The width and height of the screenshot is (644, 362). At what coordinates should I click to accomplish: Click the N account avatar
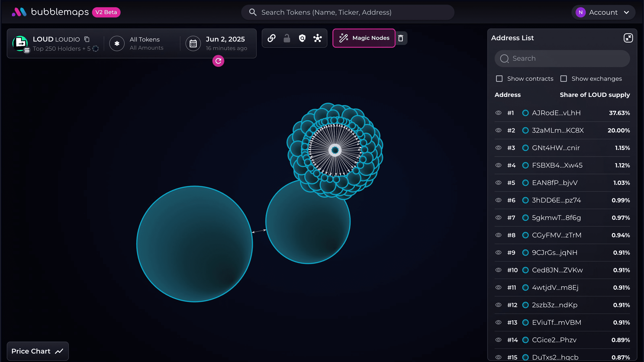click(580, 12)
